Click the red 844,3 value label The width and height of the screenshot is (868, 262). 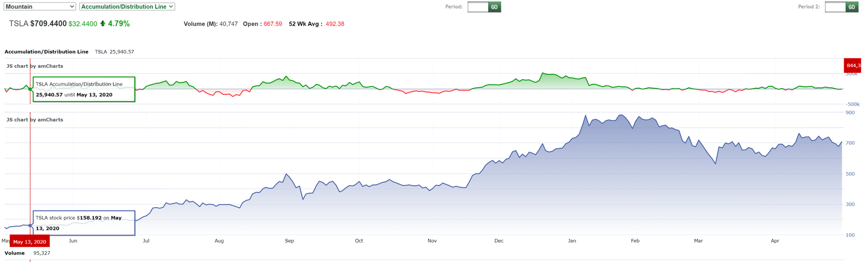point(853,66)
